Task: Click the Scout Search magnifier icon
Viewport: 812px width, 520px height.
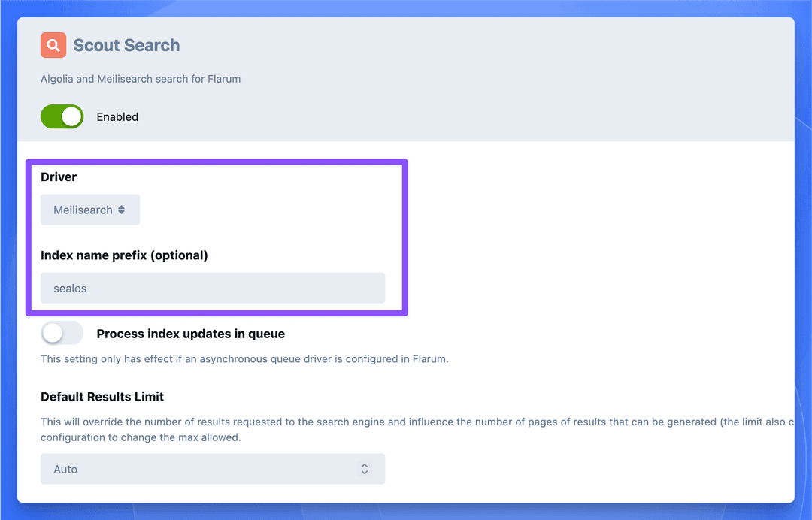Action: pos(53,45)
